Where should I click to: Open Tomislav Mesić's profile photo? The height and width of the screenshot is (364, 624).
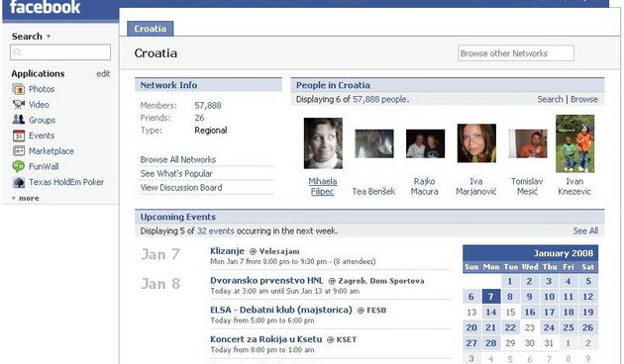527,143
